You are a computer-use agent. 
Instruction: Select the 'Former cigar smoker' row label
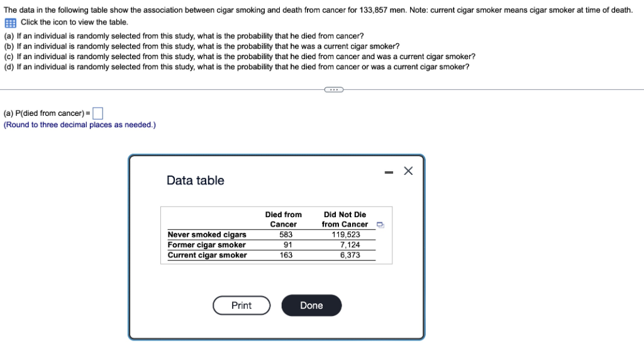point(206,245)
